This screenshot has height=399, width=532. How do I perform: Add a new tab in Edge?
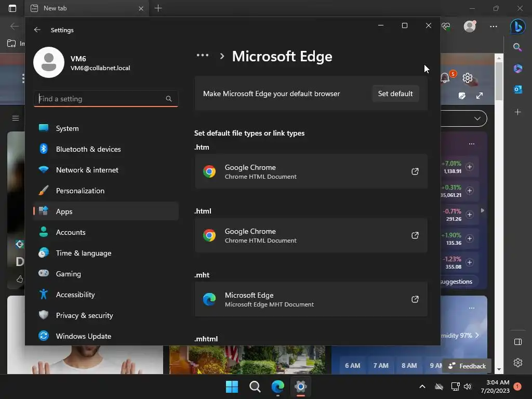tap(158, 8)
